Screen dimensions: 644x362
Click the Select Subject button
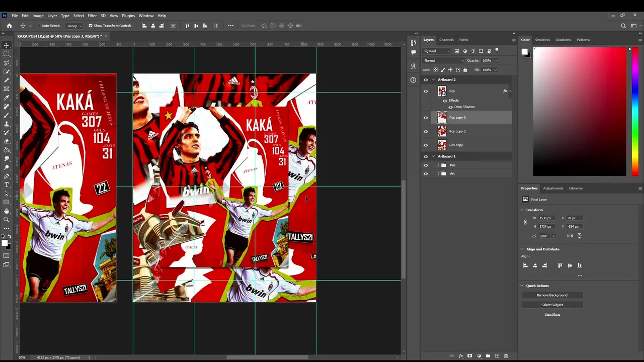click(x=552, y=305)
